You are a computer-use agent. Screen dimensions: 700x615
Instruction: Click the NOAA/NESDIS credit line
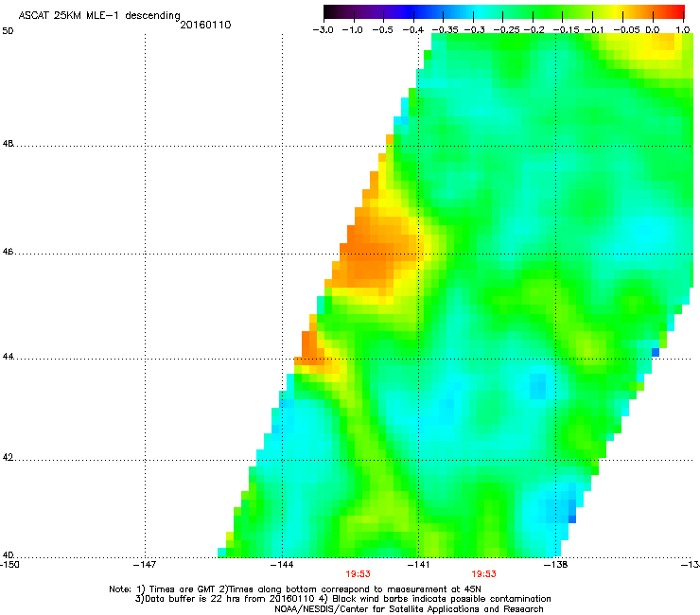(409, 609)
